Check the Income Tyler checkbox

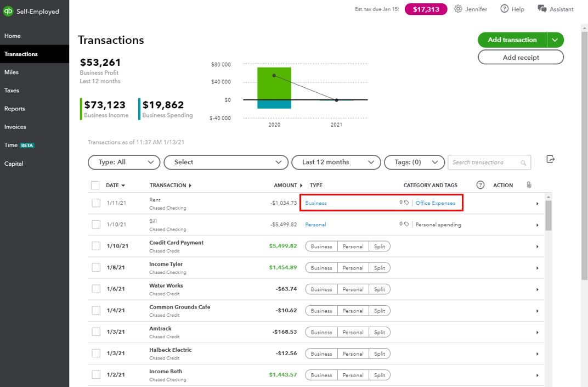point(96,267)
